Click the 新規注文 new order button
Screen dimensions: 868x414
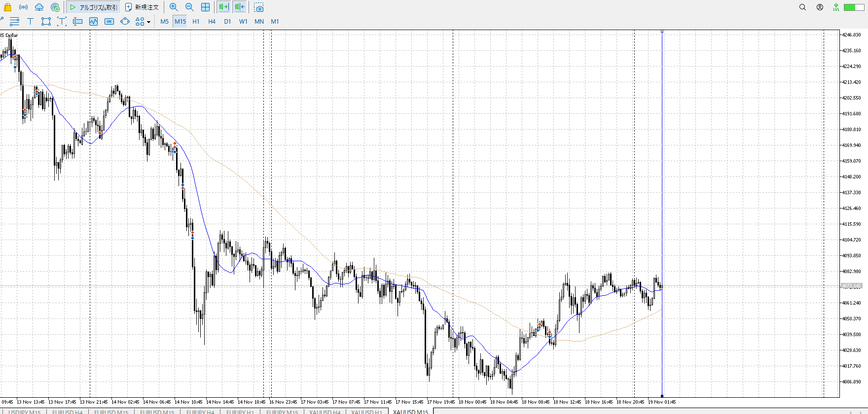point(142,7)
